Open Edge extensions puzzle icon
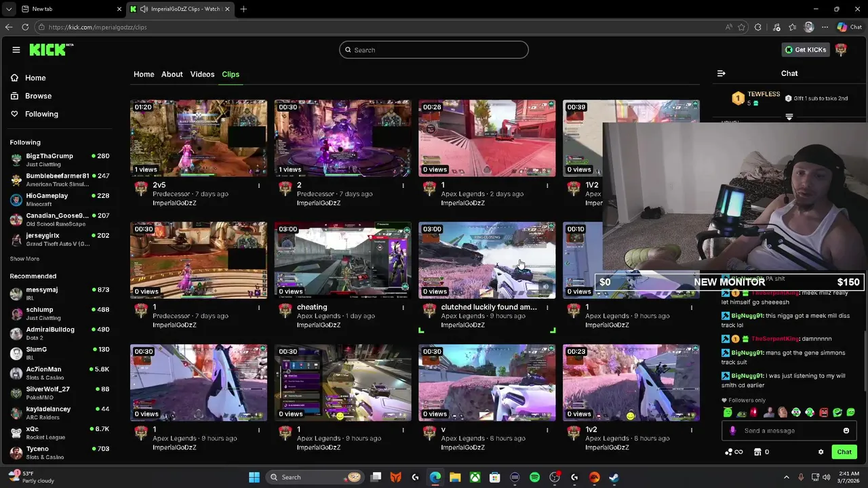868x488 pixels. pyautogui.click(x=758, y=27)
